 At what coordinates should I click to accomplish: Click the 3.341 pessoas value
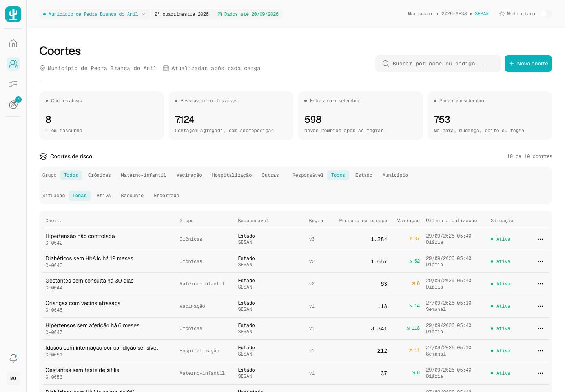pyautogui.click(x=379, y=328)
